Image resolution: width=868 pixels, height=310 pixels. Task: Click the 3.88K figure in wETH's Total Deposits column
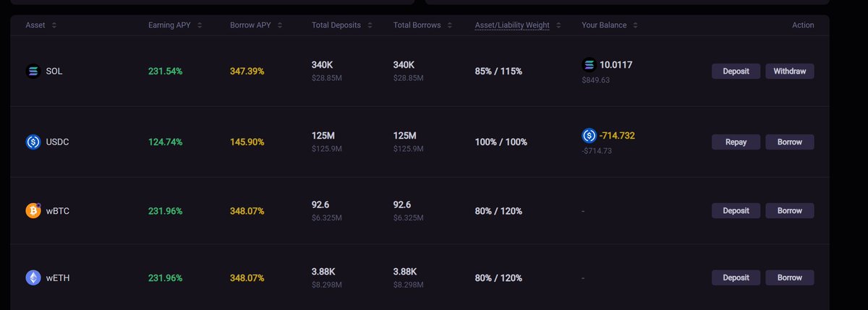point(323,271)
